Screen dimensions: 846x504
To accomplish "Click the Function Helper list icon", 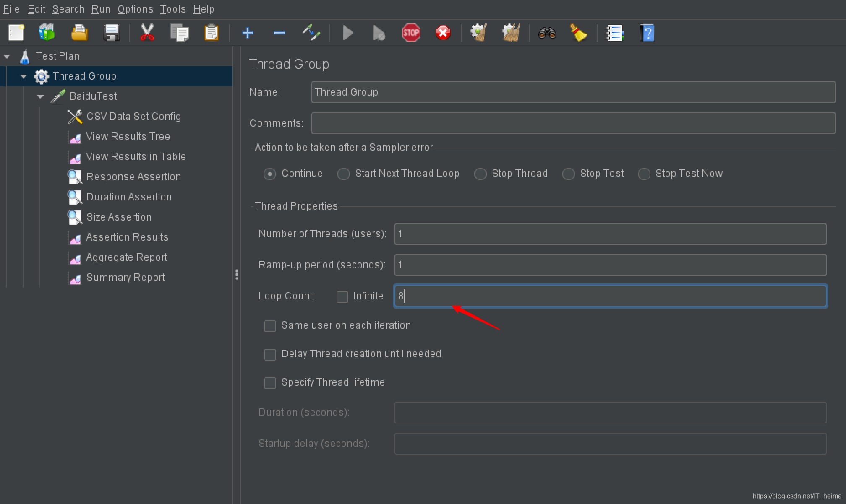I will coord(615,33).
